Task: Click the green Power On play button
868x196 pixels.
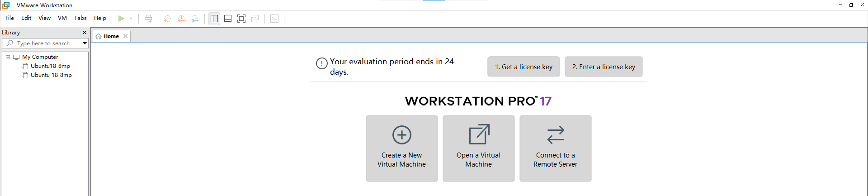Action: pyautogui.click(x=121, y=19)
